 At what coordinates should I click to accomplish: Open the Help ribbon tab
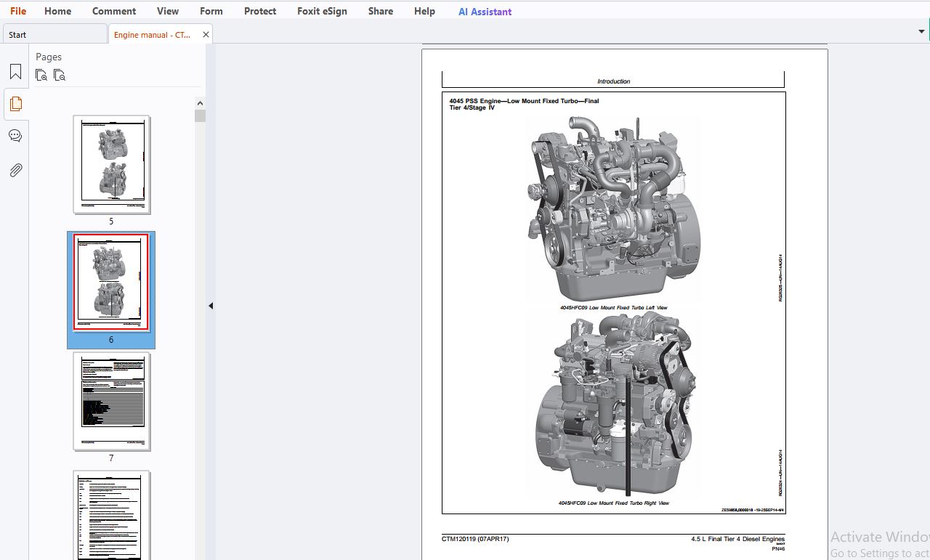(x=424, y=11)
